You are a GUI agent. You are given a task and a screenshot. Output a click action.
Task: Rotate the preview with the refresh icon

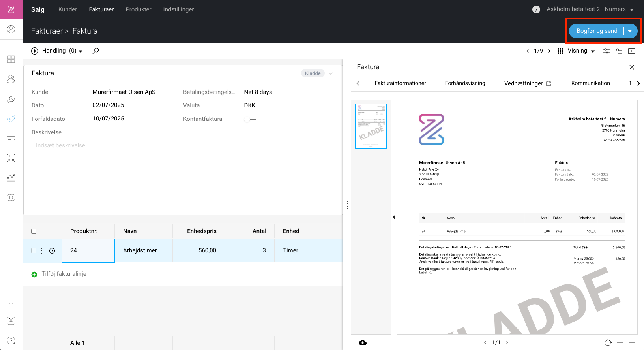pyautogui.click(x=608, y=342)
